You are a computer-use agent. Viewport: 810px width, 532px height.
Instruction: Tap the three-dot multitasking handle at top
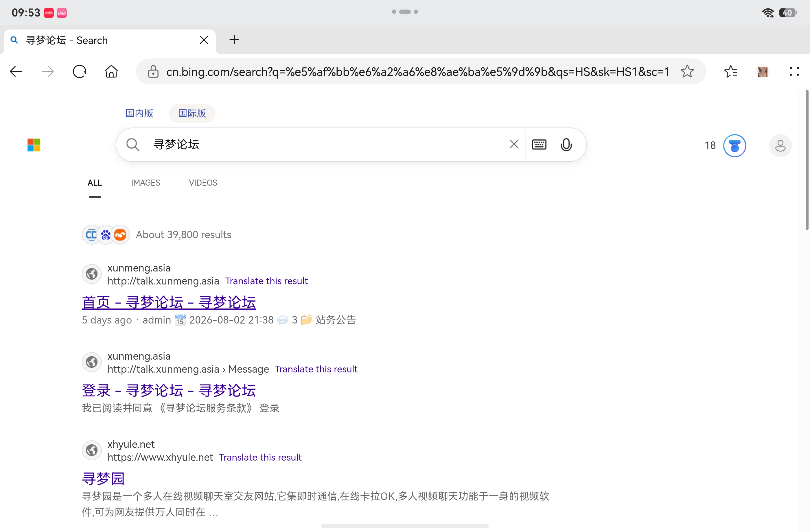(x=405, y=12)
